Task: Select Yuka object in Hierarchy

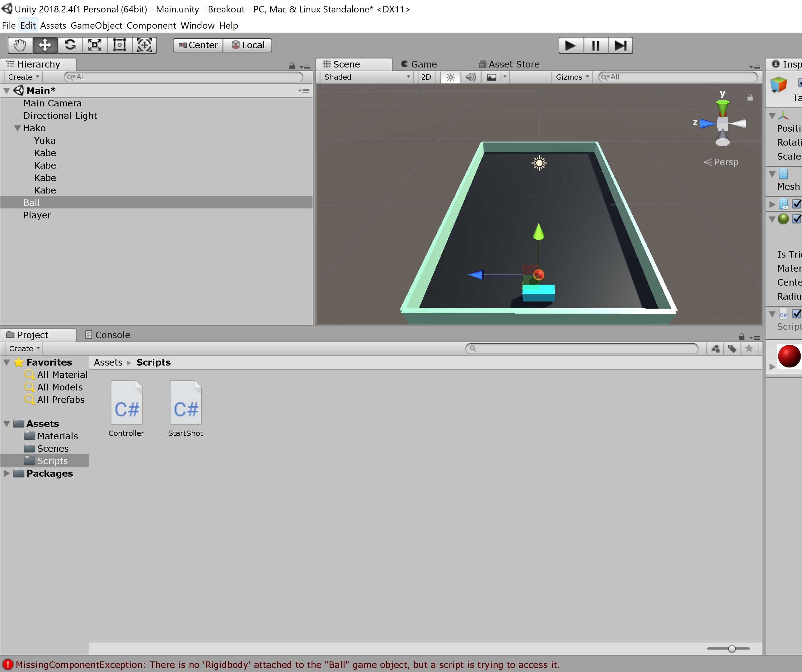Action: point(157,141)
